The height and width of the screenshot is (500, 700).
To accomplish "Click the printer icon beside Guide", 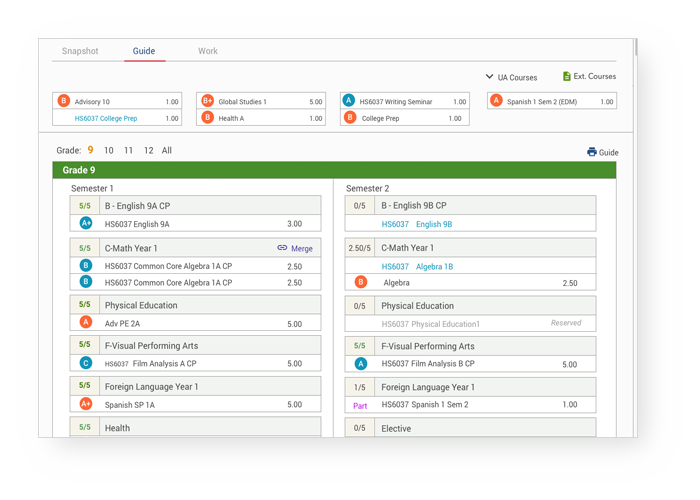I will coord(592,152).
